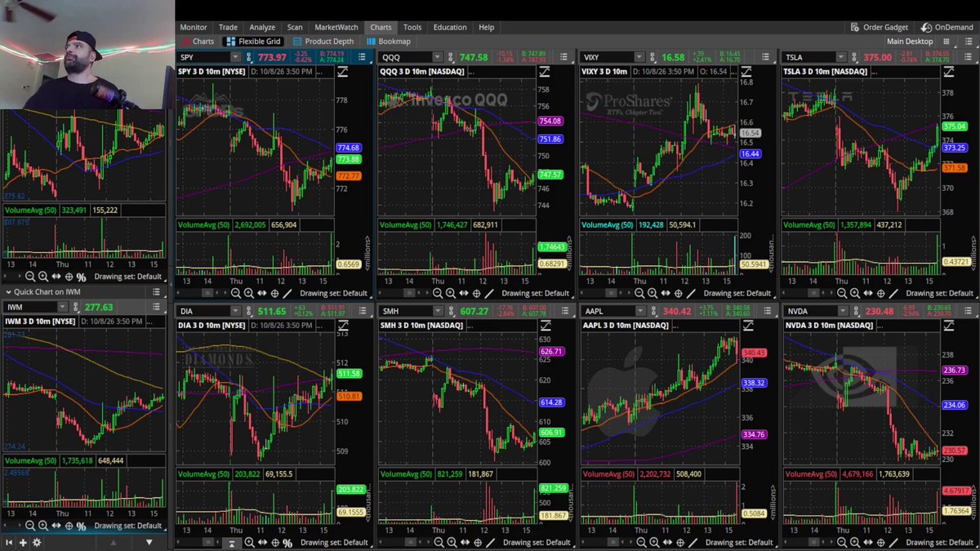Pick the drawing line tool under SMH chart
Screen dimensions: 980x551
490,543
